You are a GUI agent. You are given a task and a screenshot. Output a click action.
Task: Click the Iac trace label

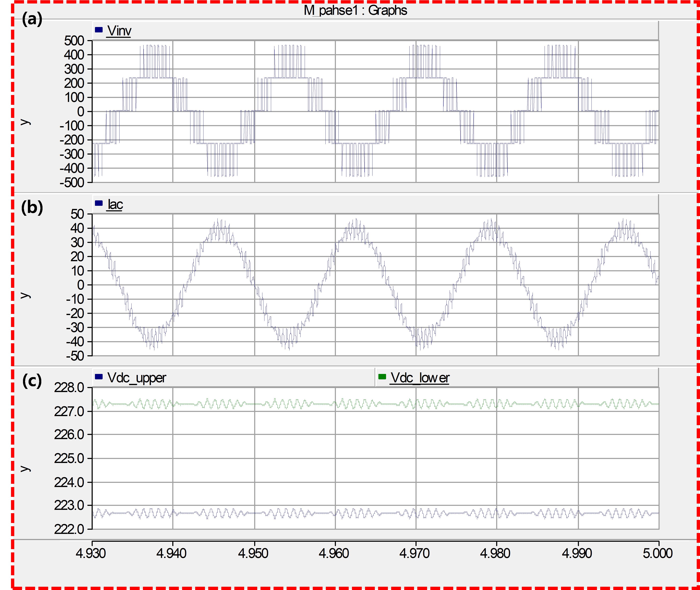coord(115,204)
